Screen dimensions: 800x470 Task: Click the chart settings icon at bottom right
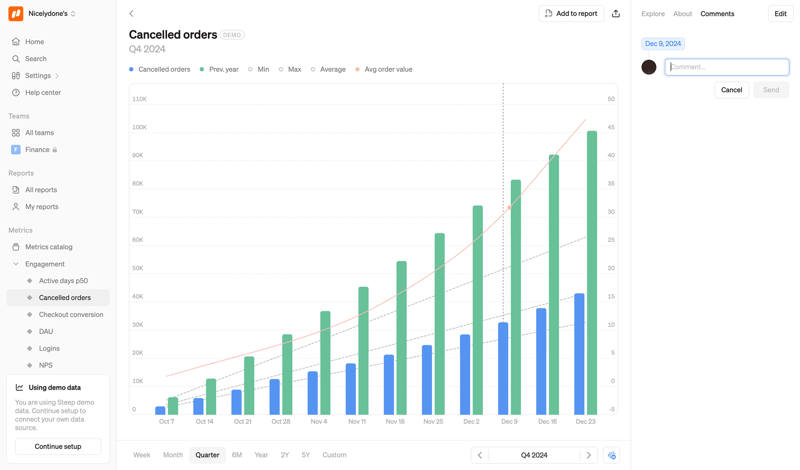coord(612,455)
